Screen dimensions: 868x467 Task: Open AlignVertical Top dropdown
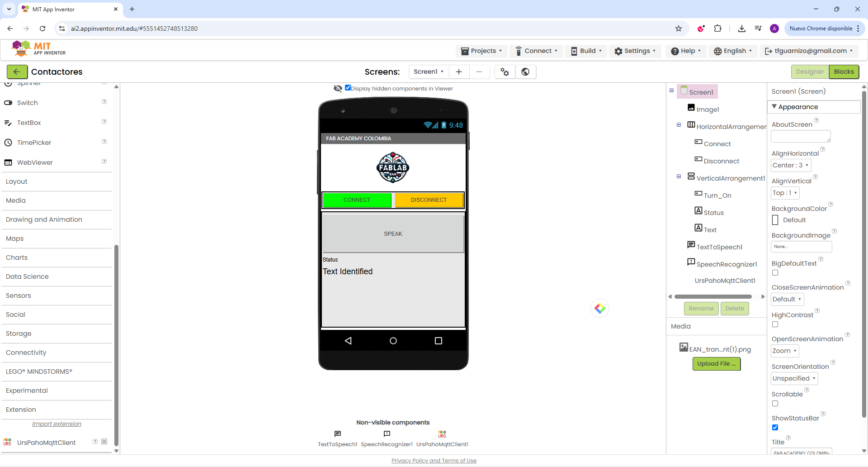[785, 193]
